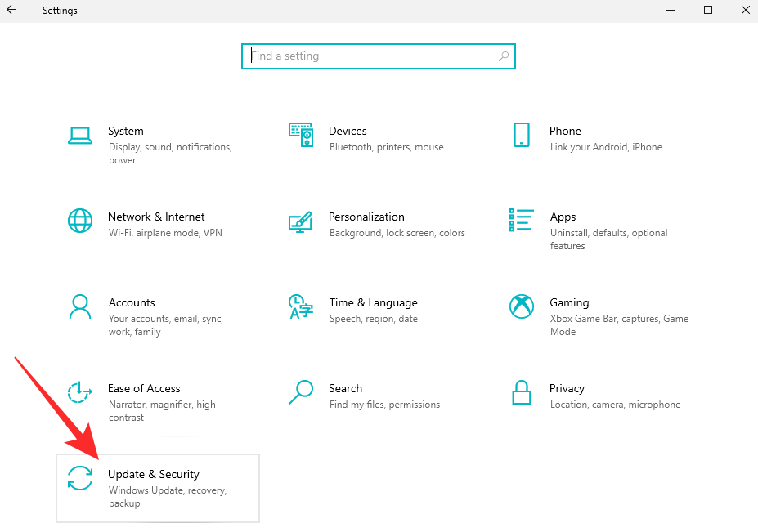Open the Search category title link
Image resolution: width=758 pixels, height=532 pixels.
(x=345, y=388)
